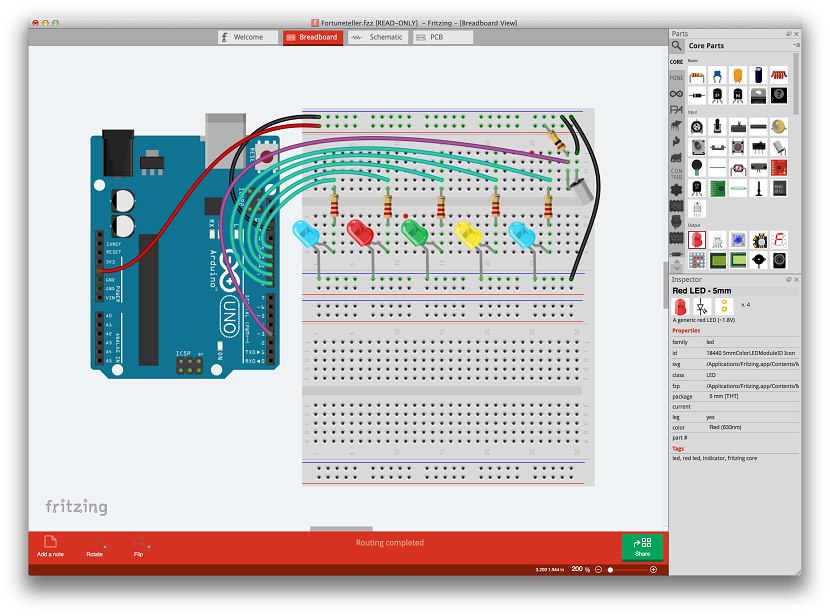The image size is (830, 615).
Task: Open the parts search magnifier
Action: [676, 46]
